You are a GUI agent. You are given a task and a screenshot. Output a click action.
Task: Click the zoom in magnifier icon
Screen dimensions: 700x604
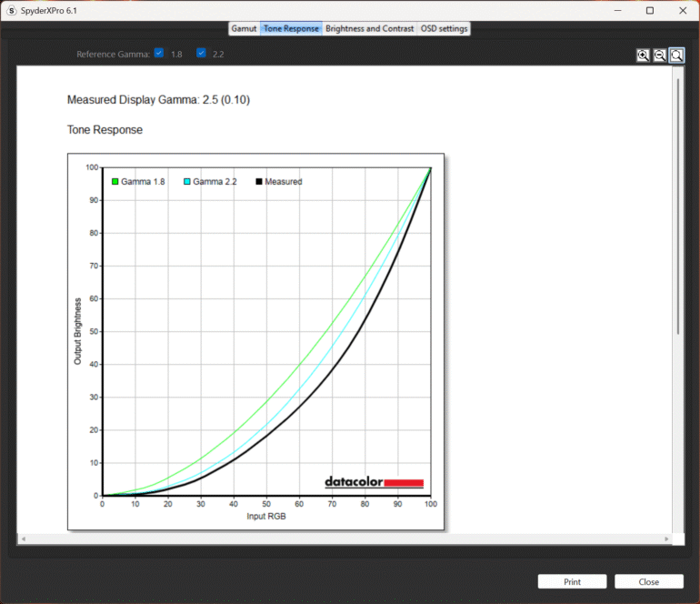click(644, 55)
